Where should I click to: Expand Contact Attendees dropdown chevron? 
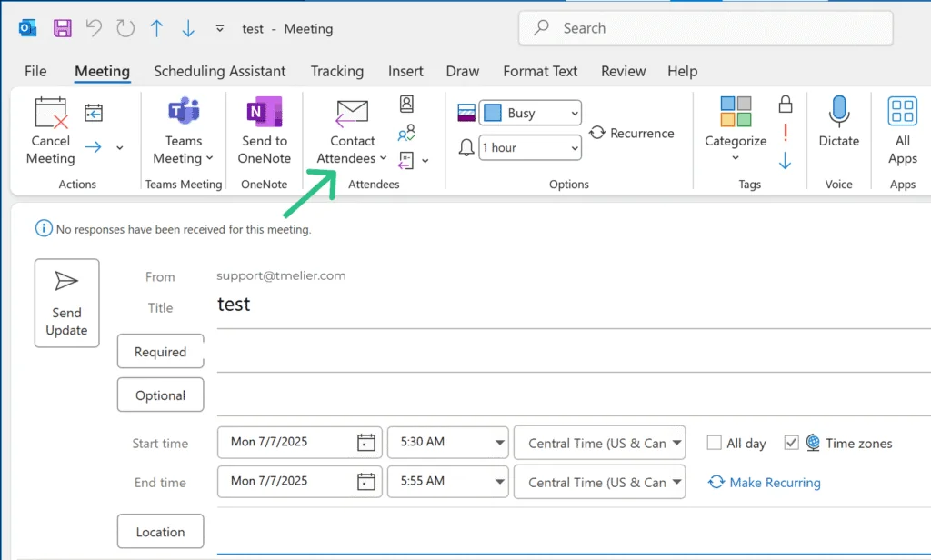point(384,158)
